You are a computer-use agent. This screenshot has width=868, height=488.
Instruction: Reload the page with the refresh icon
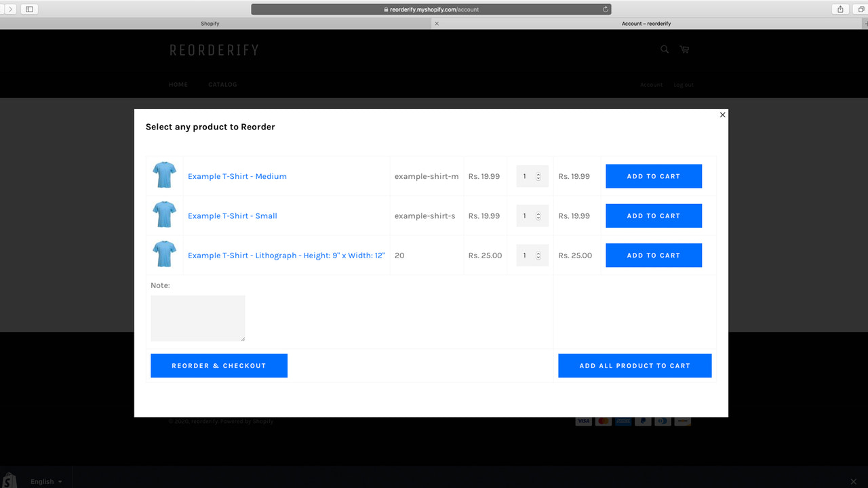click(x=604, y=9)
